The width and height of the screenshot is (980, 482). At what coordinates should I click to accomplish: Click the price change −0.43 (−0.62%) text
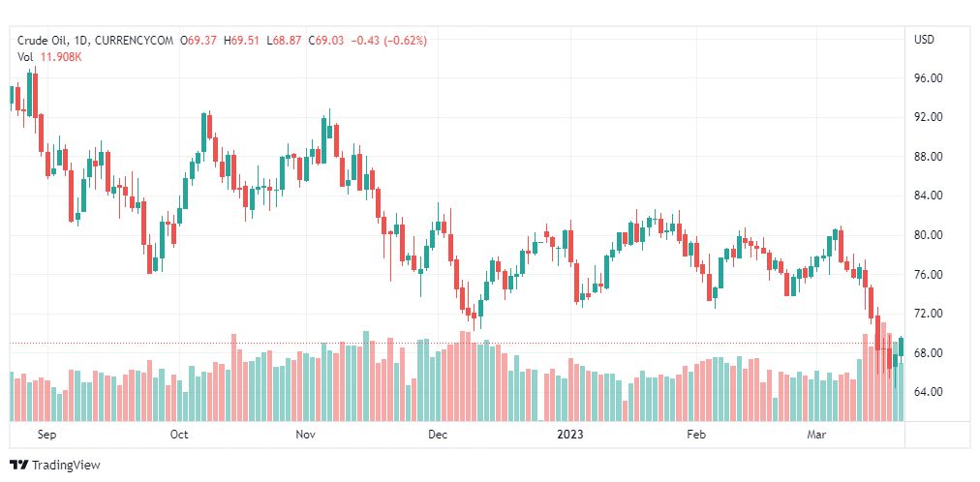click(x=393, y=41)
